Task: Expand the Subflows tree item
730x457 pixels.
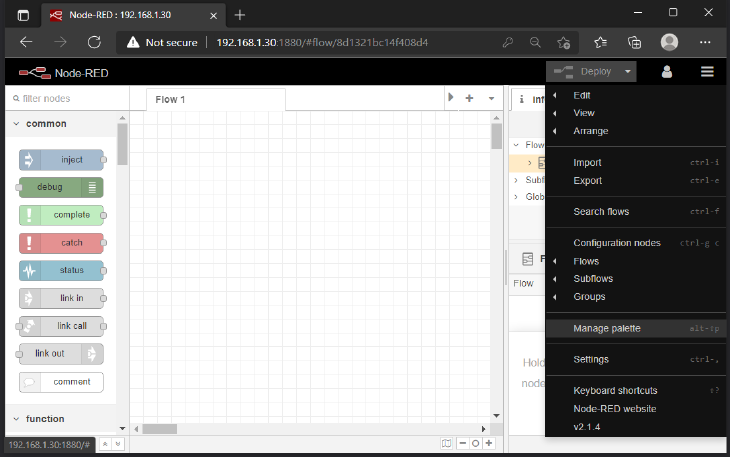Action: (x=516, y=180)
